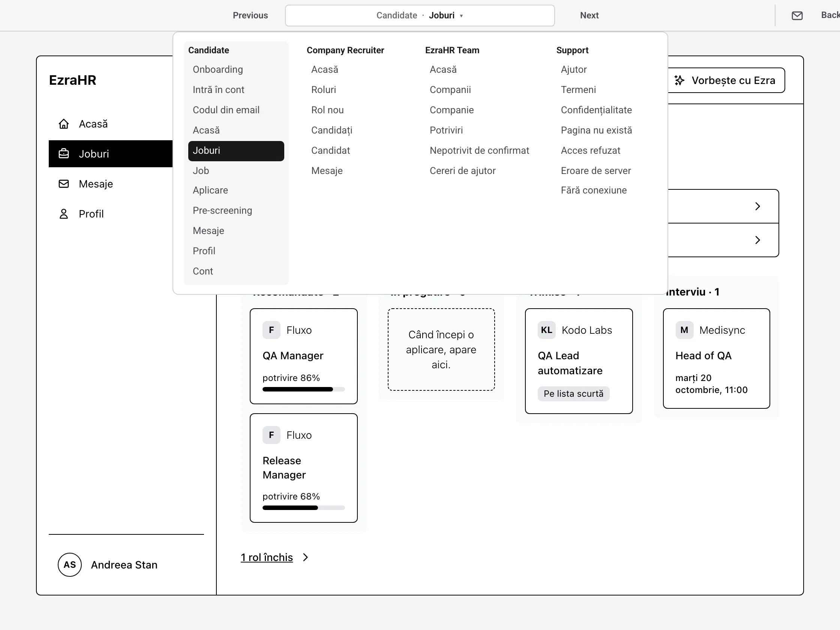840x630 pixels.
Task: Click the home icon beside Acasă in sidebar
Action: point(64,124)
